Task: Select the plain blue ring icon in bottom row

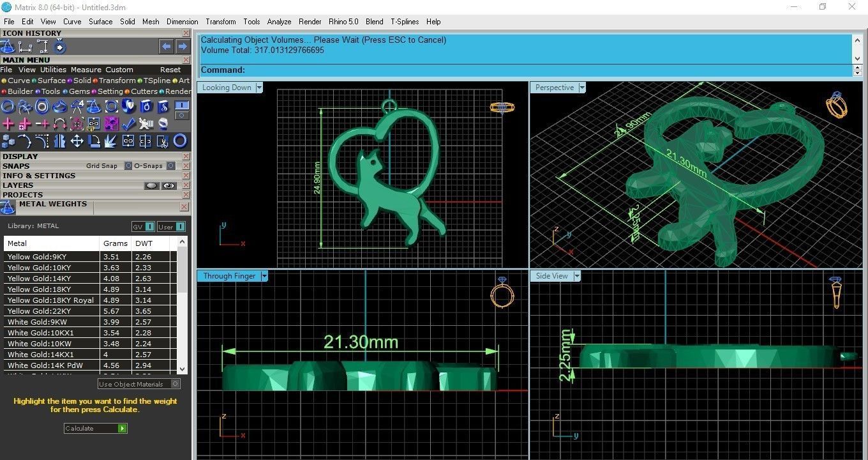Action: point(180,141)
